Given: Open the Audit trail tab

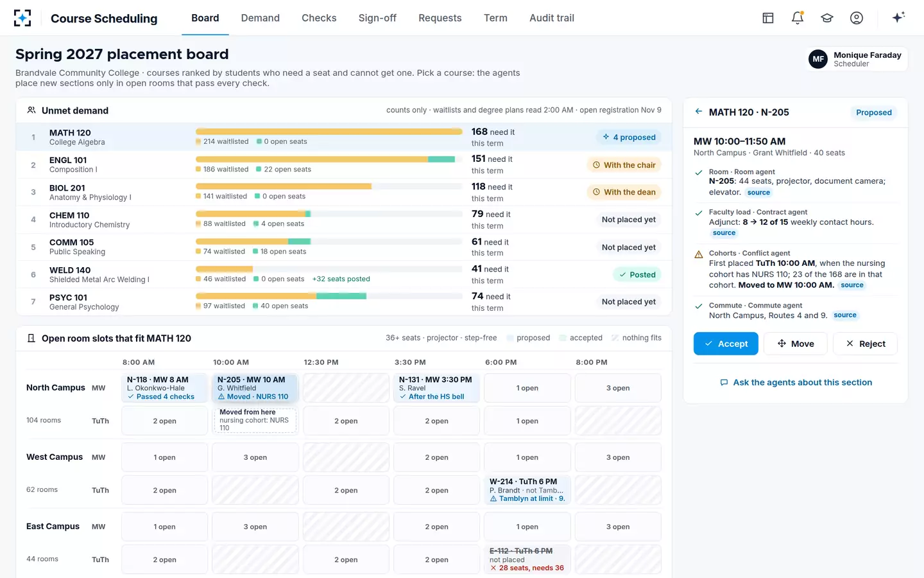Looking at the screenshot, I should pos(552,18).
